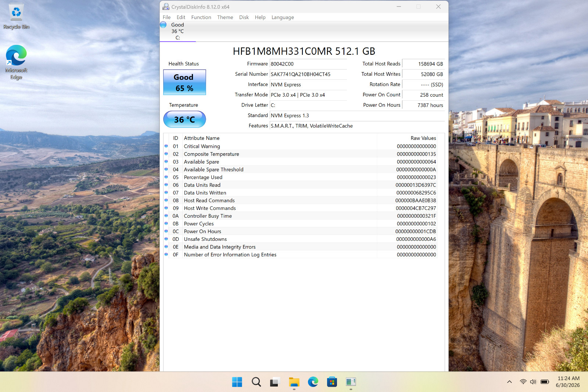Open taskbar Search
Viewport: 588px width, 392px height.
256,382
